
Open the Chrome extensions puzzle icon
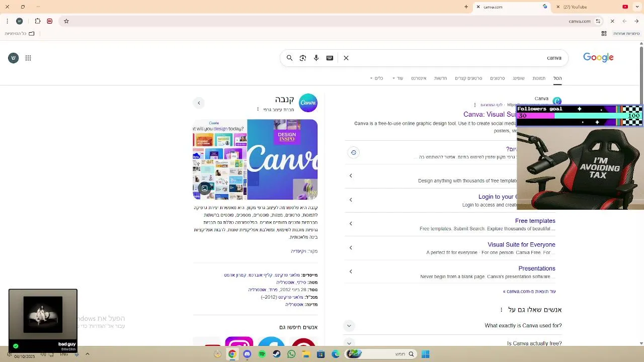38,21
